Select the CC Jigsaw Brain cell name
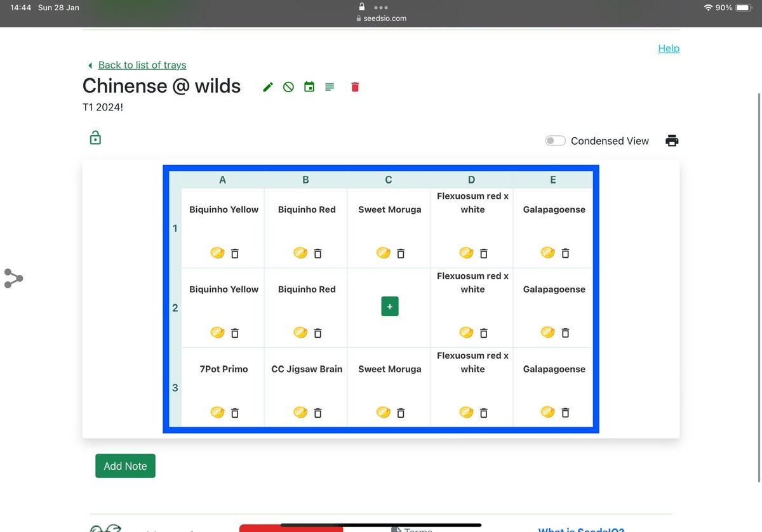The width and height of the screenshot is (762, 532). (307, 369)
